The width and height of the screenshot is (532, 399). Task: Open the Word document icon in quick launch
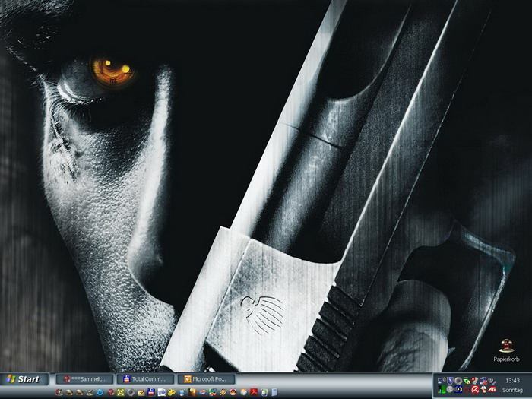[161, 392]
